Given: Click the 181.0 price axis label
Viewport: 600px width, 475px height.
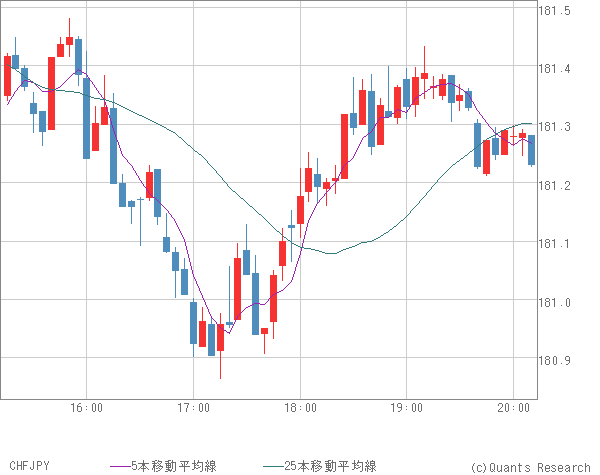Looking at the screenshot, I should 554,303.
